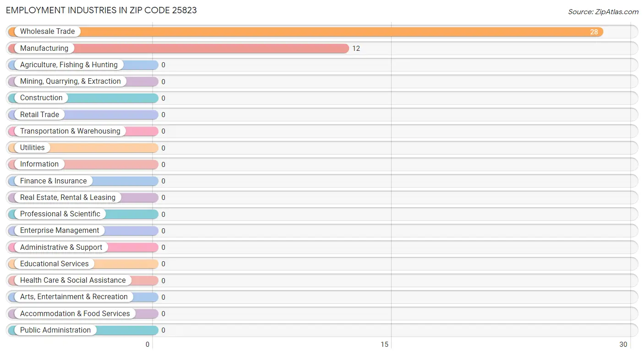Click the Wholesale Trade label
The height and width of the screenshot is (355, 644).
click(x=47, y=32)
